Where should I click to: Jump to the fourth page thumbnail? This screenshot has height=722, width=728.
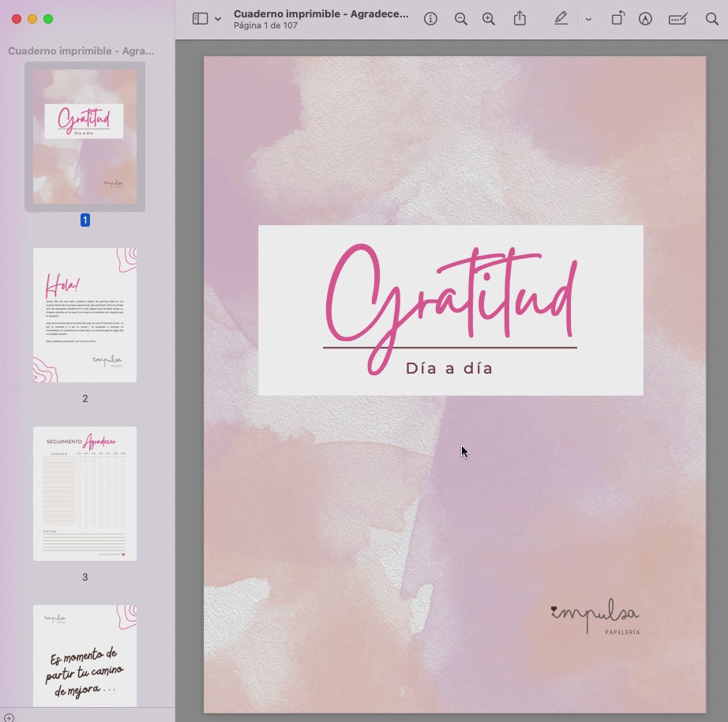[x=84, y=656]
